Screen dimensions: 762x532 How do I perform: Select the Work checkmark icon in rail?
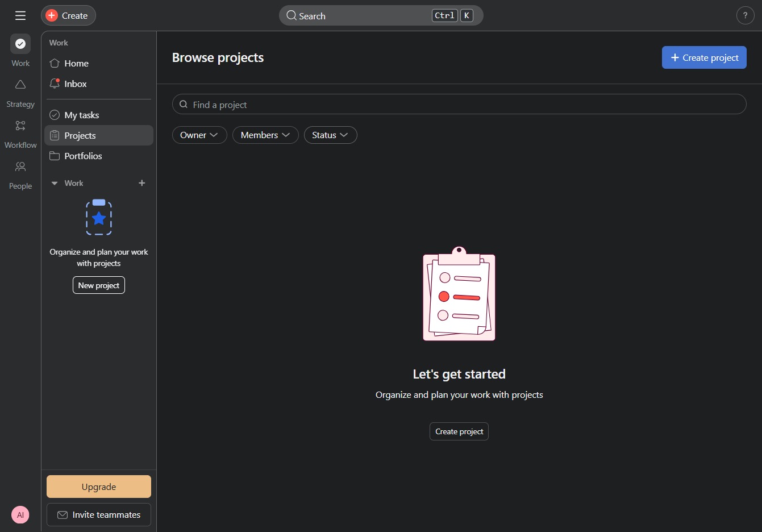pyautogui.click(x=20, y=44)
